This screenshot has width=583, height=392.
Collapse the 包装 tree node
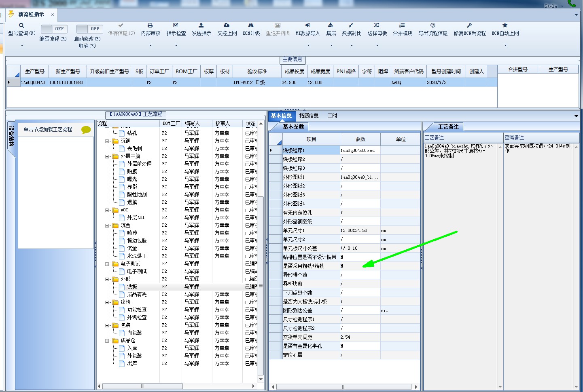pyautogui.click(x=108, y=325)
